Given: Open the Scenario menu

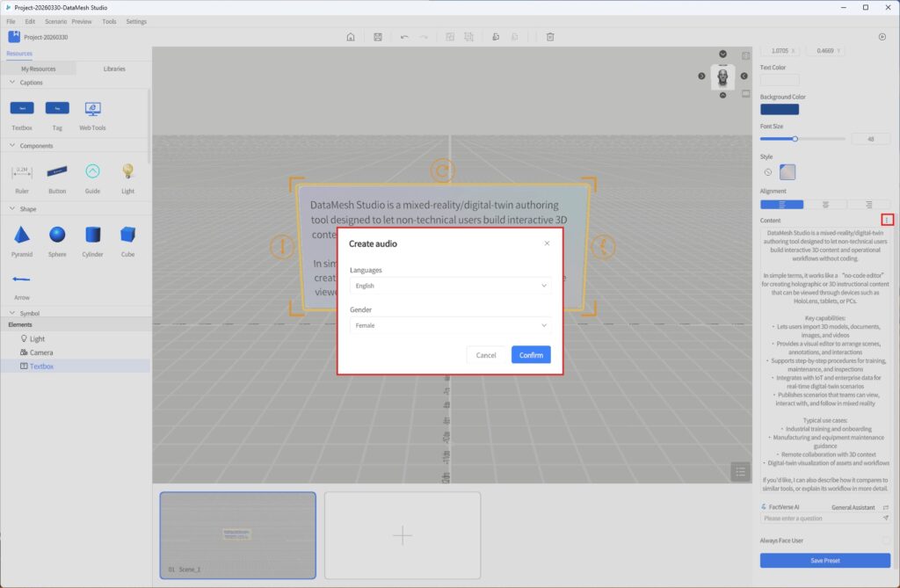Looking at the screenshot, I should tap(55, 21).
